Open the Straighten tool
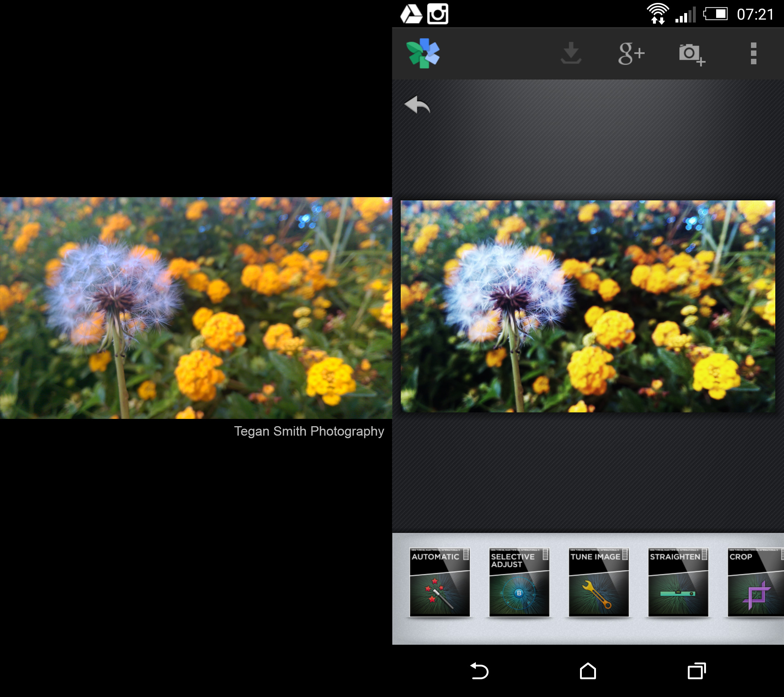Screen dimensions: 784x697 point(678,582)
